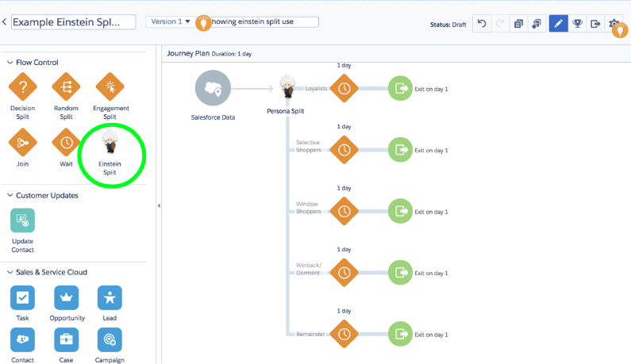Select the Lead activity icon
The width and height of the screenshot is (631, 364).
tap(110, 297)
